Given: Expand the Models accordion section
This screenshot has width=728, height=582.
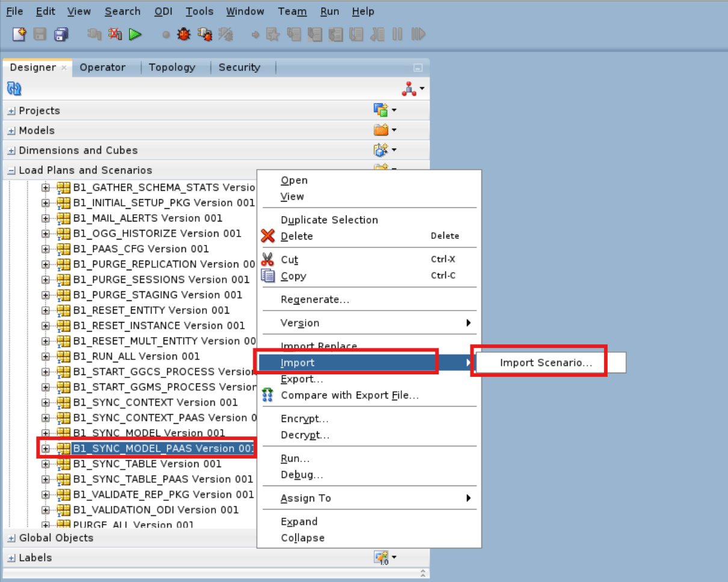Looking at the screenshot, I should tap(11, 131).
